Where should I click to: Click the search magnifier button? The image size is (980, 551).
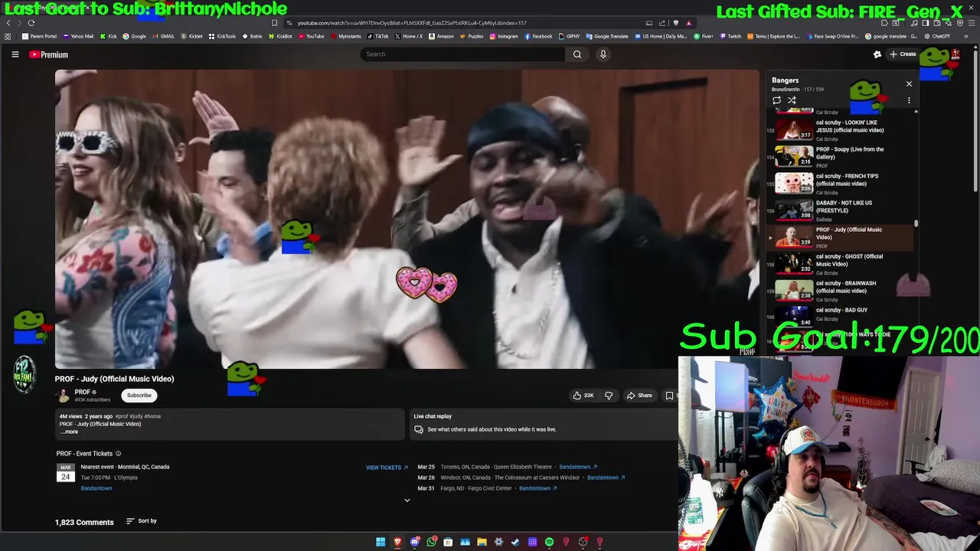pos(577,54)
